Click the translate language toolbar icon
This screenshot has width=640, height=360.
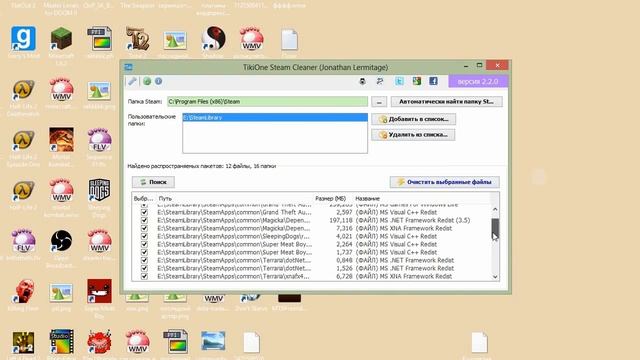[380, 81]
